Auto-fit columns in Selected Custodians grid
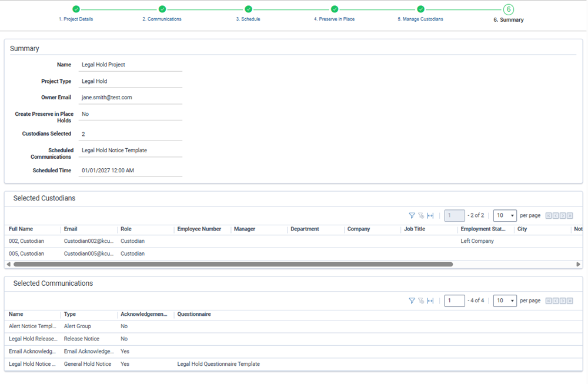The image size is (588, 384). 430,216
